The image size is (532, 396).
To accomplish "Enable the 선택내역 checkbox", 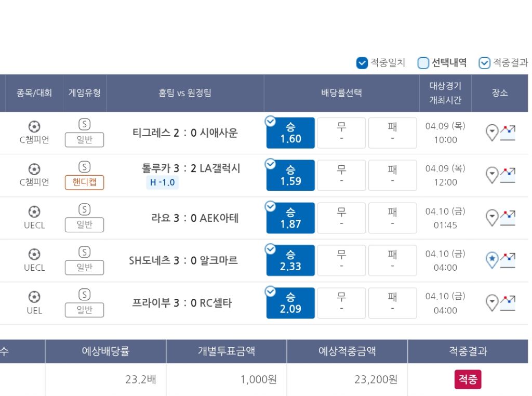I will (423, 63).
